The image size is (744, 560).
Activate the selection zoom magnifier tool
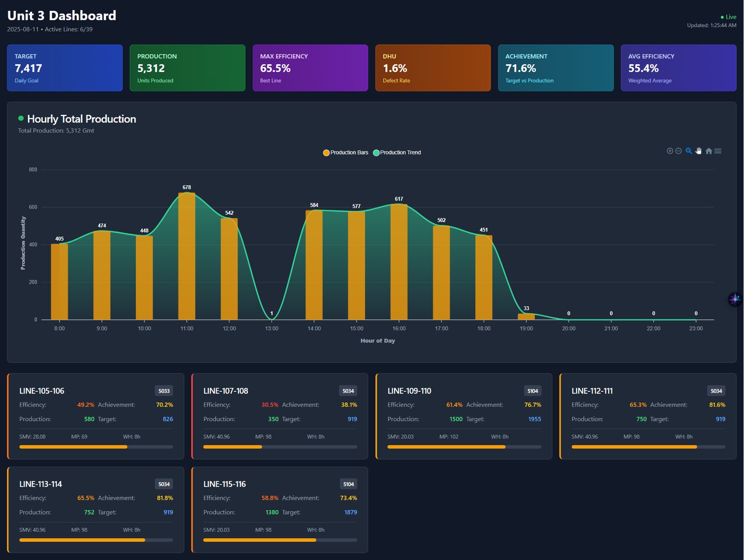(x=689, y=151)
